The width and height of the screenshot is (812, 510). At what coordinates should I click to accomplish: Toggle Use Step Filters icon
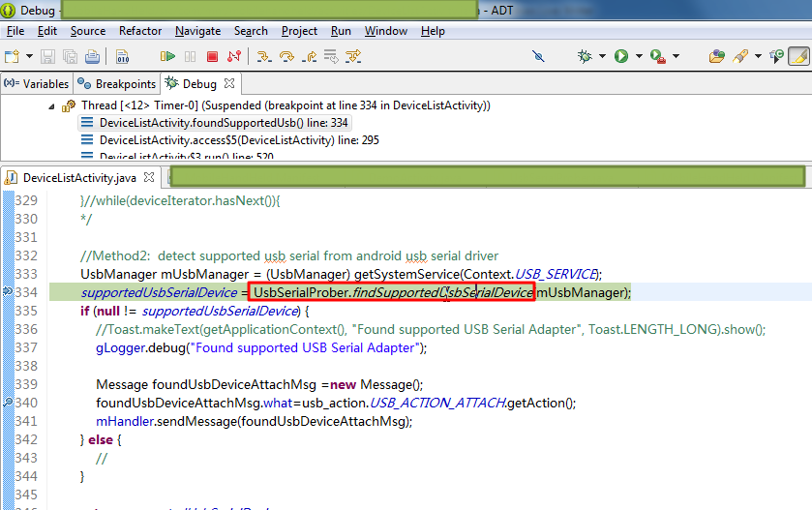[x=353, y=56]
